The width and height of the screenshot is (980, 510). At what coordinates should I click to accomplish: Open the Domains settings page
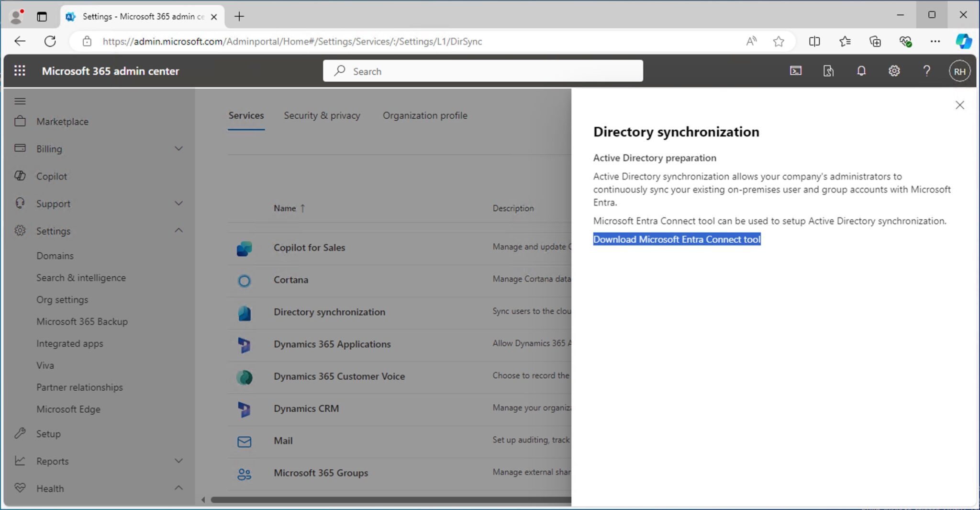point(55,255)
